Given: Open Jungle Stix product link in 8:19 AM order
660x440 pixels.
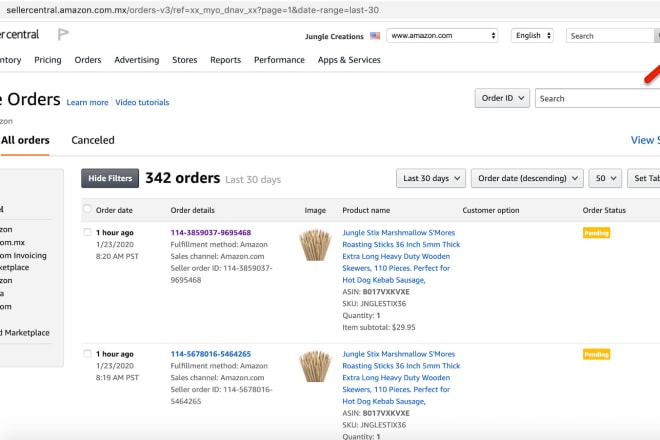Looking at the screenshot, I should [x=401, y=378].
